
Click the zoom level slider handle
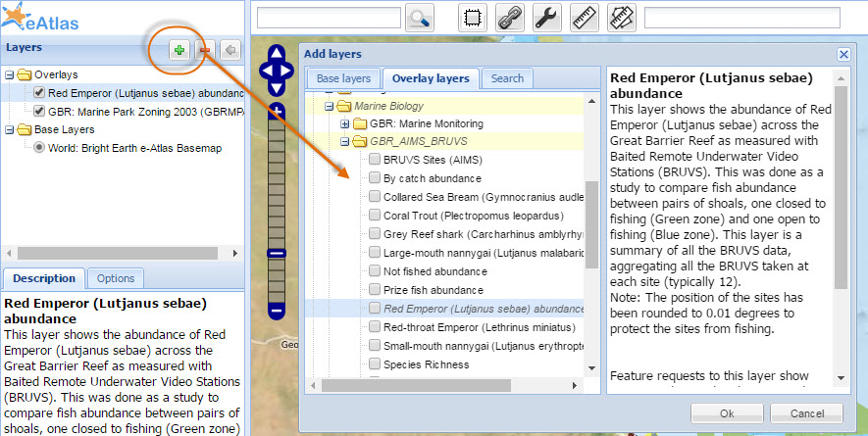click(277, 254)
